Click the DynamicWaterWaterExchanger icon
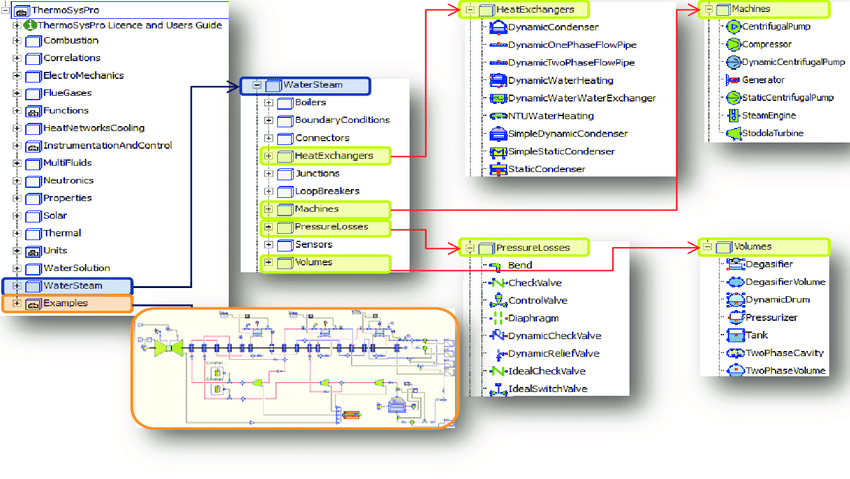 coord(498,98)
